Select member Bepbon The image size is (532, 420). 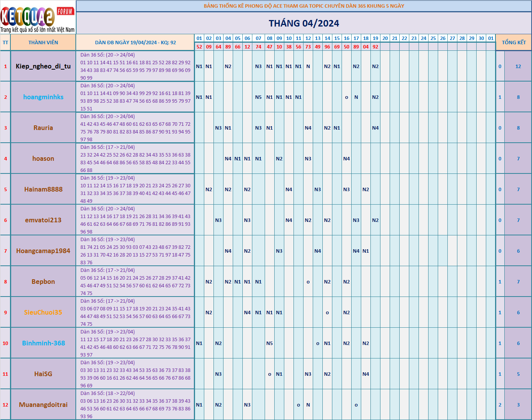coord(43,282)
